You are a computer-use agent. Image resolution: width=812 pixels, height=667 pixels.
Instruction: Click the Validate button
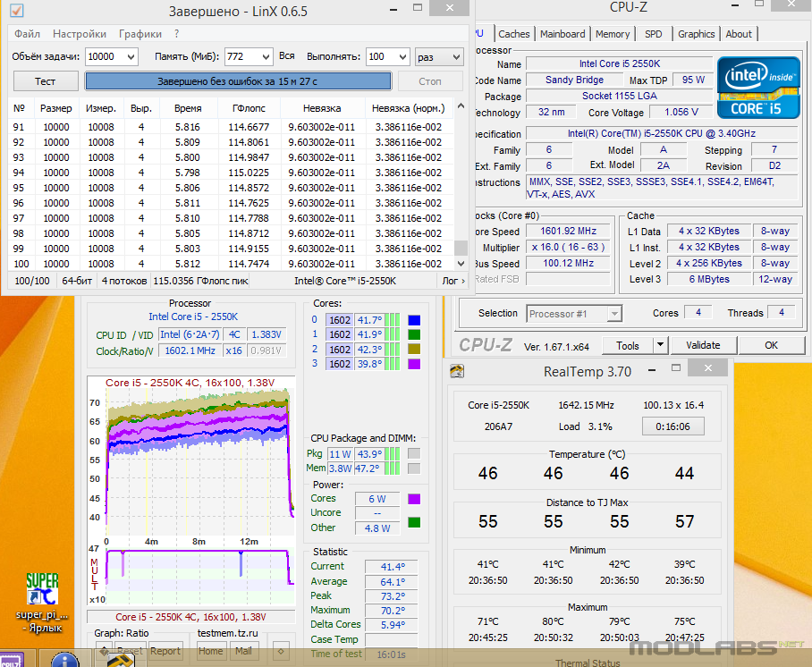coord(703,345)
